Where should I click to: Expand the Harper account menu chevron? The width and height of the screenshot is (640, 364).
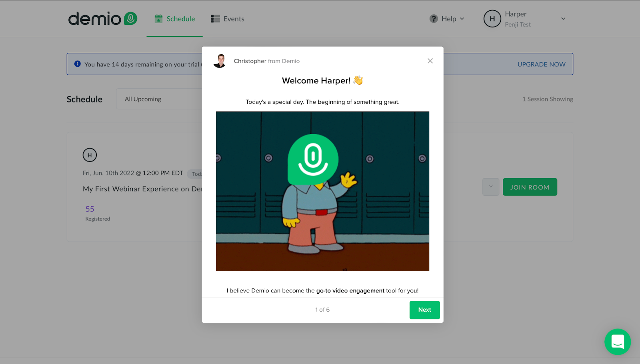[563, 19]
